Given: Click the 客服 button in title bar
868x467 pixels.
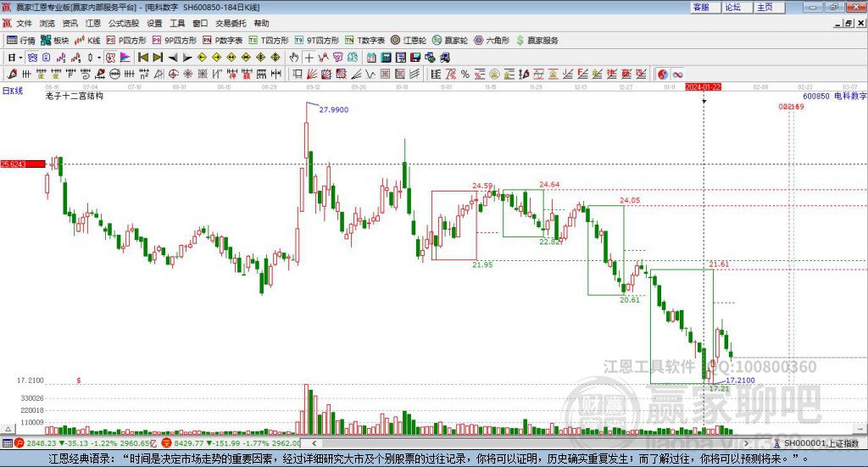Looking at the screenshot, I should pos(705,7).
